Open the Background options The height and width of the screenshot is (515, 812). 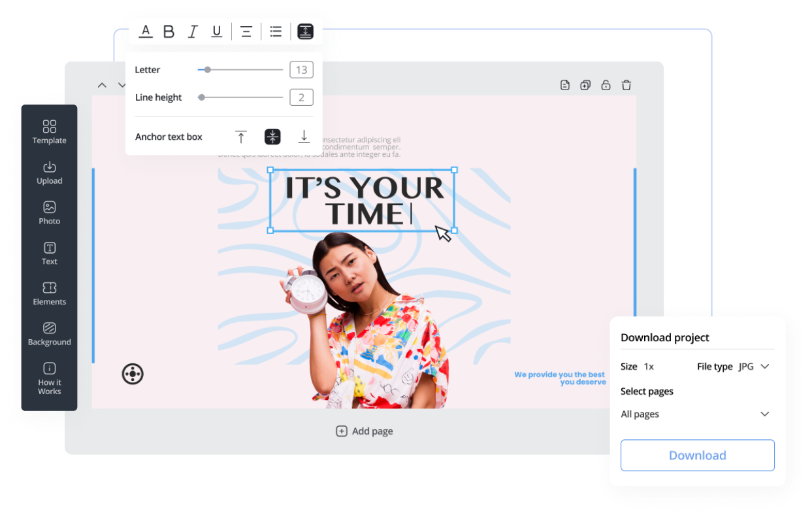click(x=50, y=333)
